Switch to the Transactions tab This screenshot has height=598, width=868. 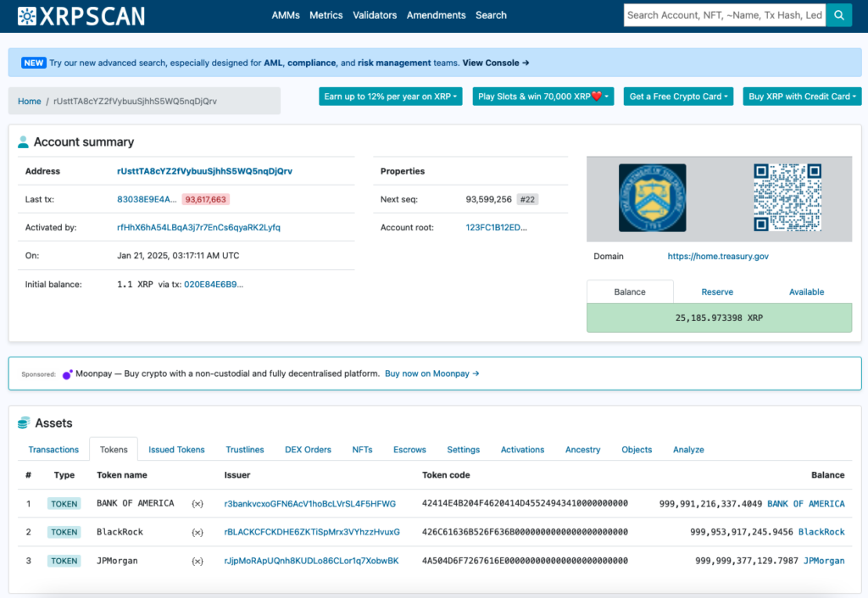click(x=53, y=450)
